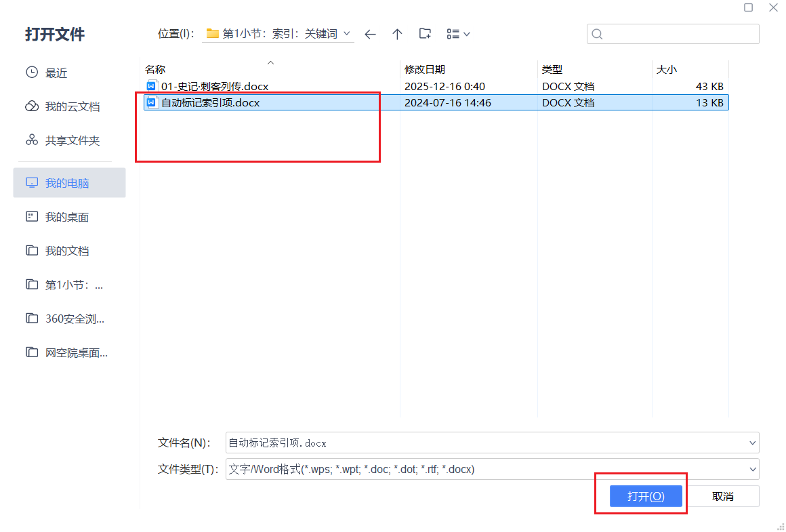Create a new folder using toolbar icon
This screenshot has width=786, height=532.
pyautogui.click(x=425, y=34)
